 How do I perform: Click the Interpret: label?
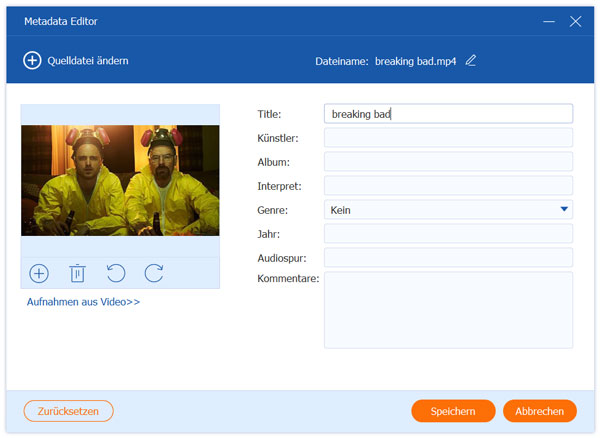tap(279, 186)
